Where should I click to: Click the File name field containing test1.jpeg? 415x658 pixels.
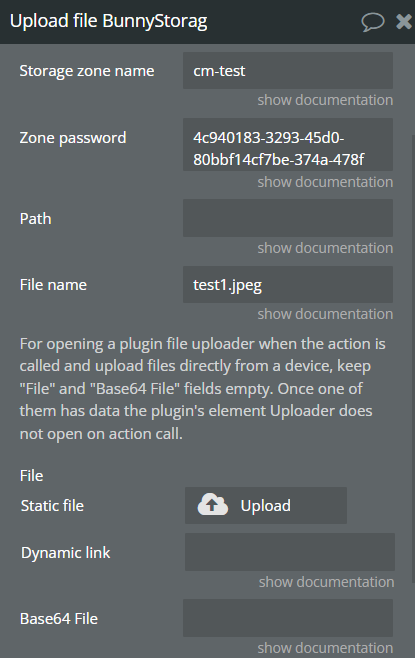point(288,285)
